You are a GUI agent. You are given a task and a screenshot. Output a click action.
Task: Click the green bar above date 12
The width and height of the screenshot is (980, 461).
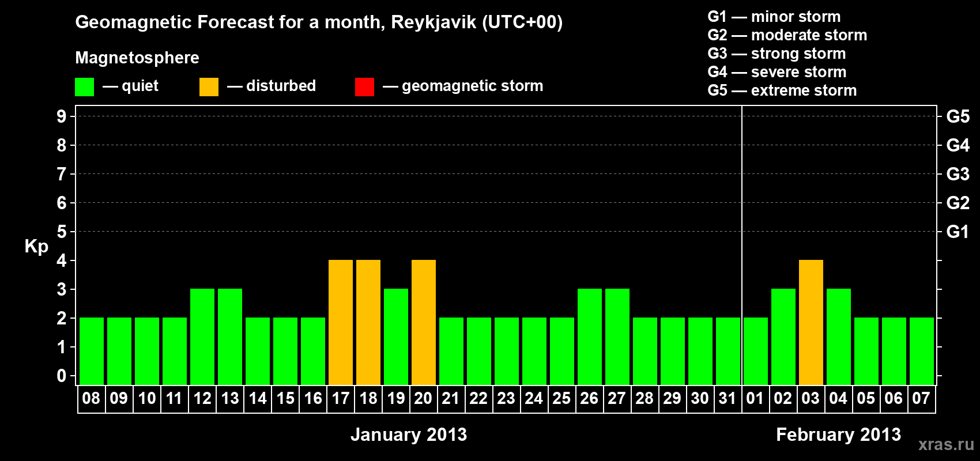click(x=202, y=337)
